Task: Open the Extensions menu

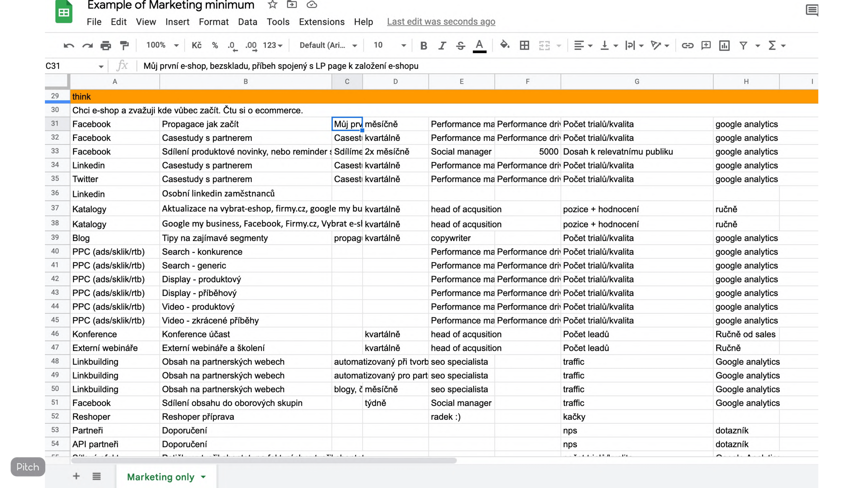Action: click(x=322, y=22)
